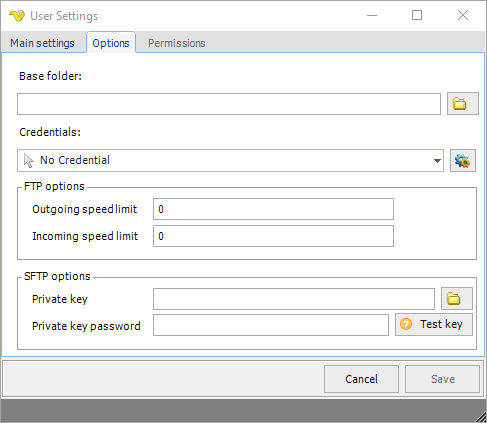Select the Options tab
This screenshot has width=487, height=423.
(x=111, y=43)
